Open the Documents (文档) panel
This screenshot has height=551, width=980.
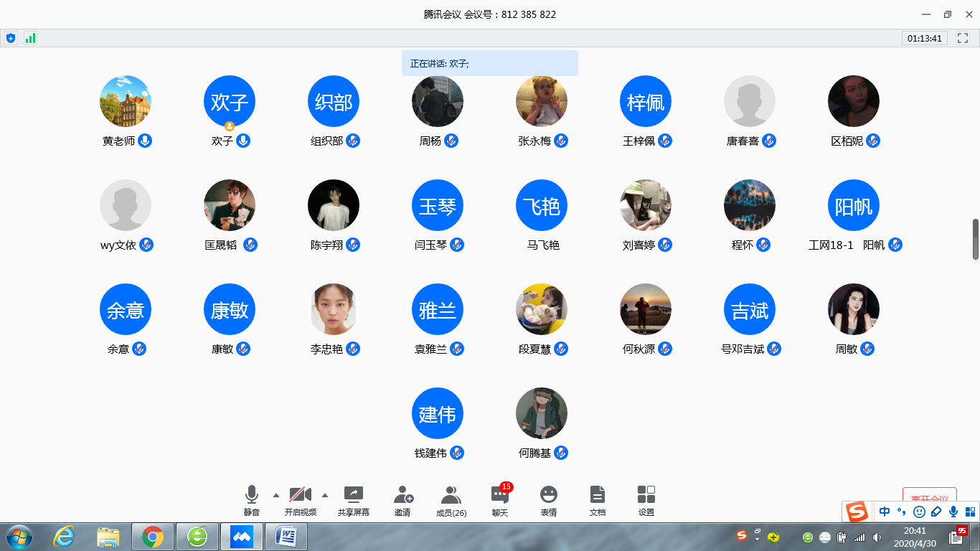point(597,495)
